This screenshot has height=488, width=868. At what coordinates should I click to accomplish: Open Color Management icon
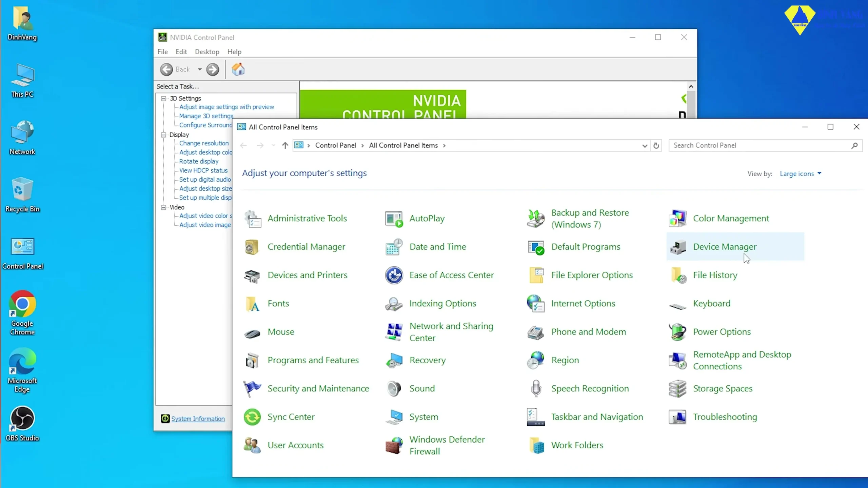pyautogui.click(x=677, y=219)
